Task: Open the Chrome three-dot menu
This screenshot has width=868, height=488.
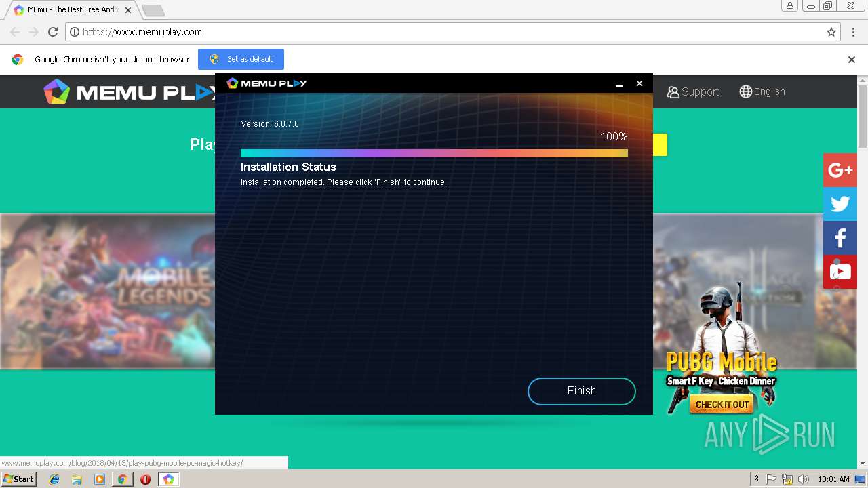Action: pyautogui.click(x=854, y=32)
